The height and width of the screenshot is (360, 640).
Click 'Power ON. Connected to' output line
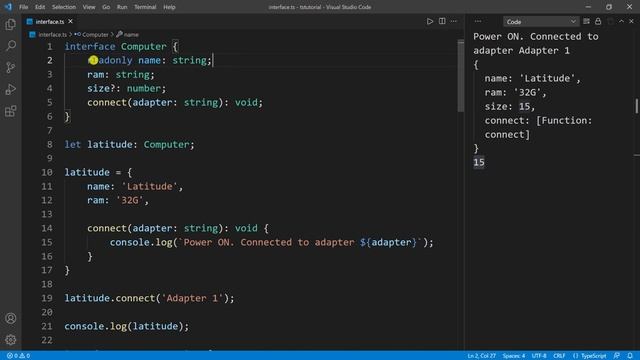[536, 36]
